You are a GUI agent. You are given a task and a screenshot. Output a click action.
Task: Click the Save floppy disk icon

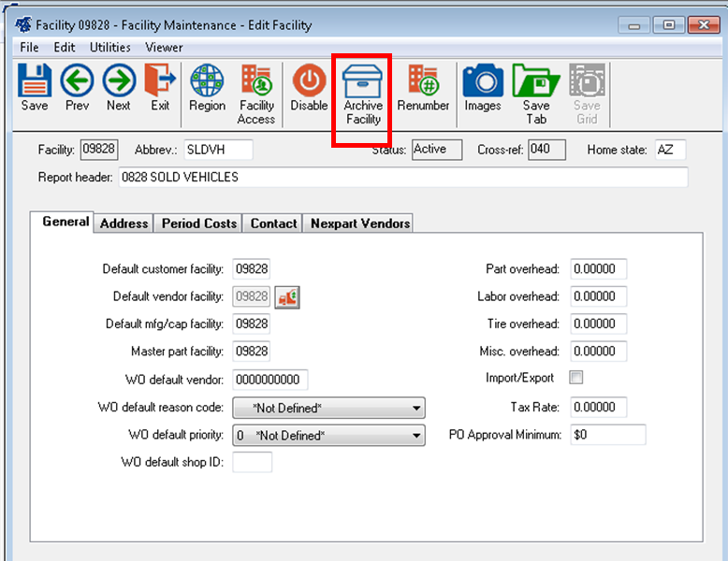tap(35, 82)
